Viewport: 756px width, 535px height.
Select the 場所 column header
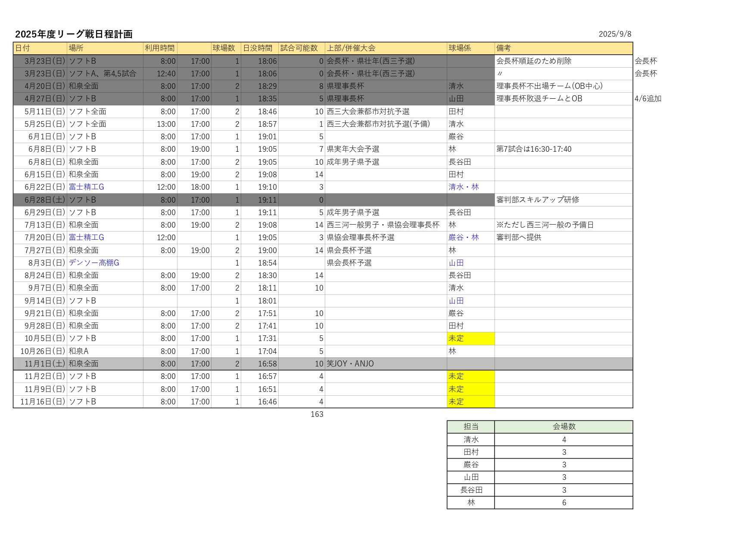[x=105, y=48]
